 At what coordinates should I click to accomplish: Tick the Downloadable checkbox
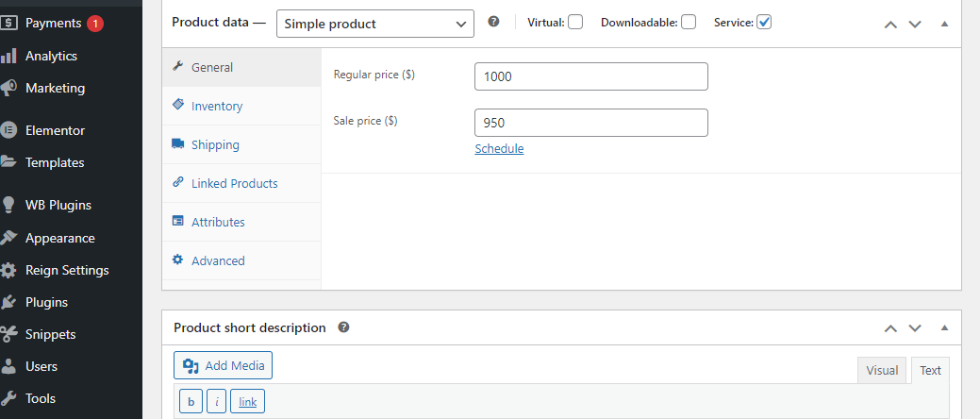point(689,23)
